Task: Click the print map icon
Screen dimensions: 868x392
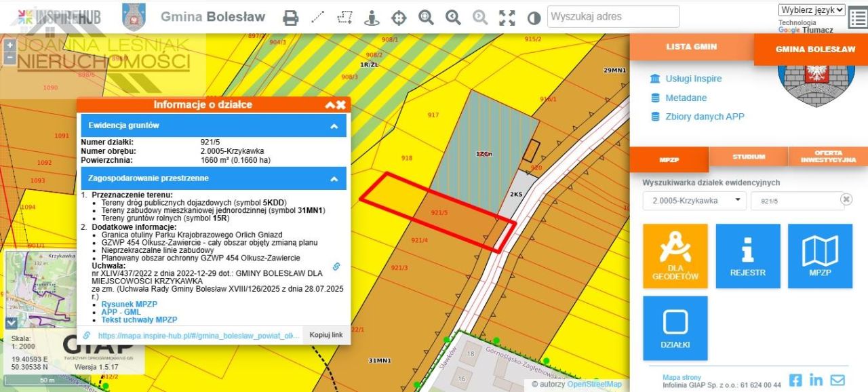Action: tap(291, 18)
